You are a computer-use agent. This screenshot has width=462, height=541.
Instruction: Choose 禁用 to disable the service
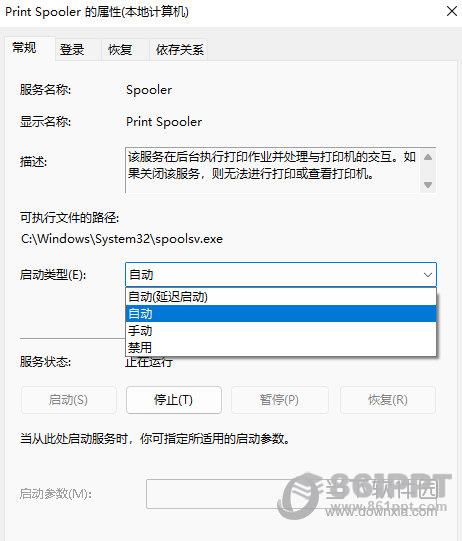pyautogui.click(x=281, y=347)
